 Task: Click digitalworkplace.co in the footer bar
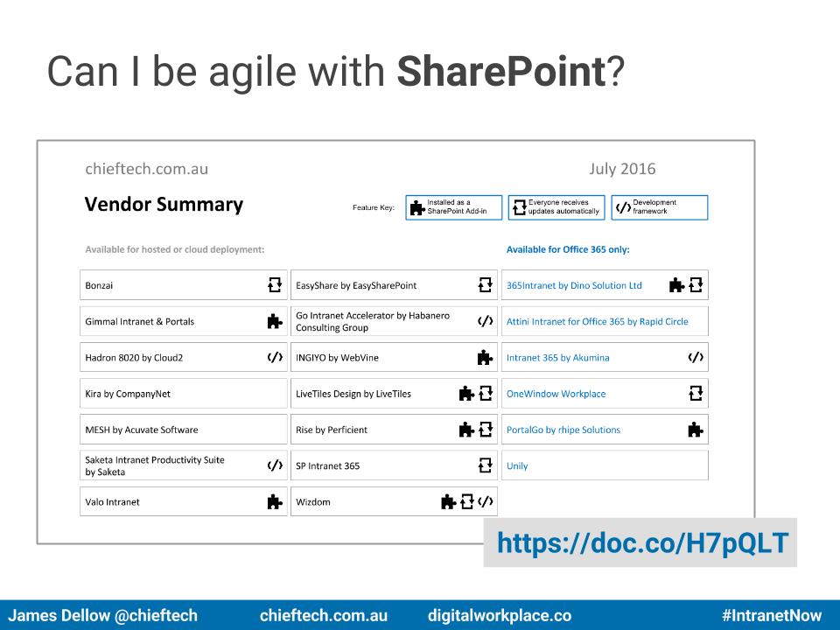coord(500,615)
